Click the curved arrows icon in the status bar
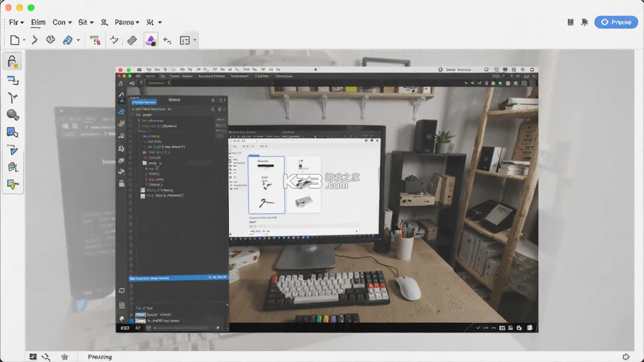644x362 pixels. pos(46,357)
